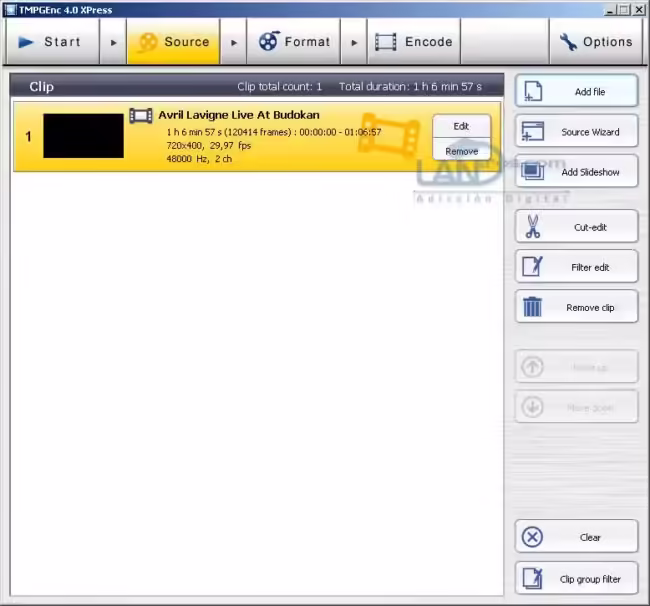Go to the Format stage tab
This screenshot has width=650, height=606.
pos(293,41)
